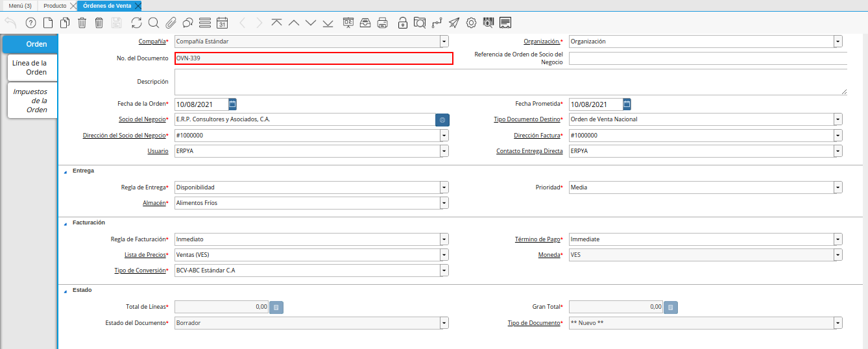The width and height of the screenshot is (868, 349).
Task: Expand the Prioridad dropdown
Action: click(x=838, y=187)
